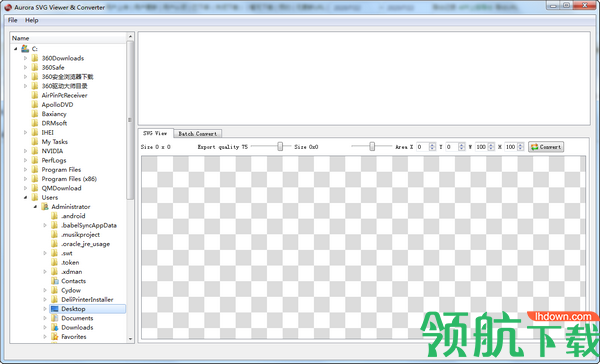Click the Area W input field
Viewport: 600px width, 364px height.
pos(481,147)
